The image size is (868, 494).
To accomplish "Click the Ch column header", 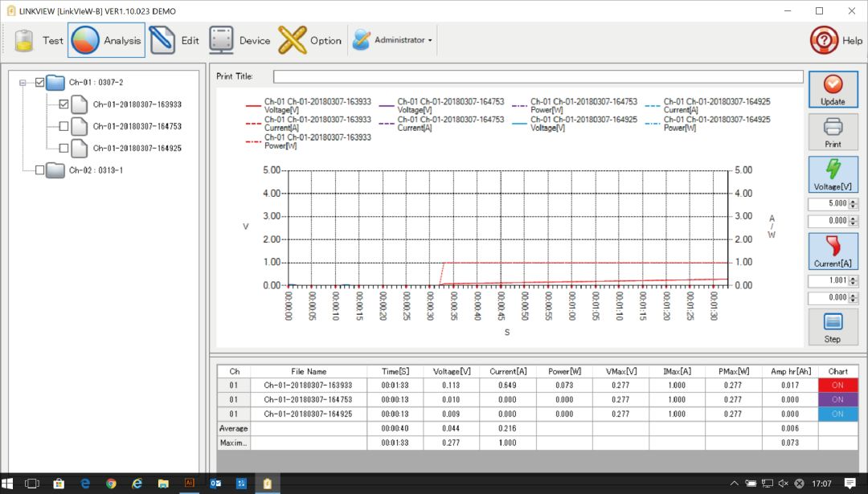I will pyautogui.click(x=234, y=371).
